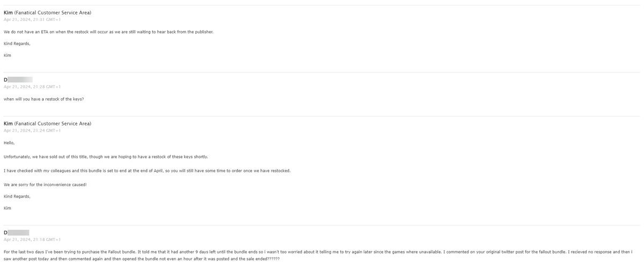Click the blurred customer name above Fallout bundle complaint
The image size is (644, 272).
17,233
